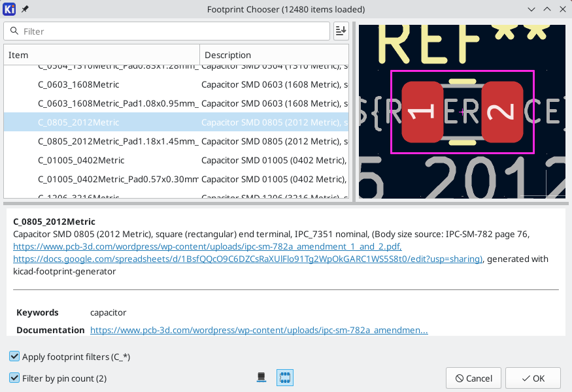Focus the Filter search field

click(x=167, y=31)
